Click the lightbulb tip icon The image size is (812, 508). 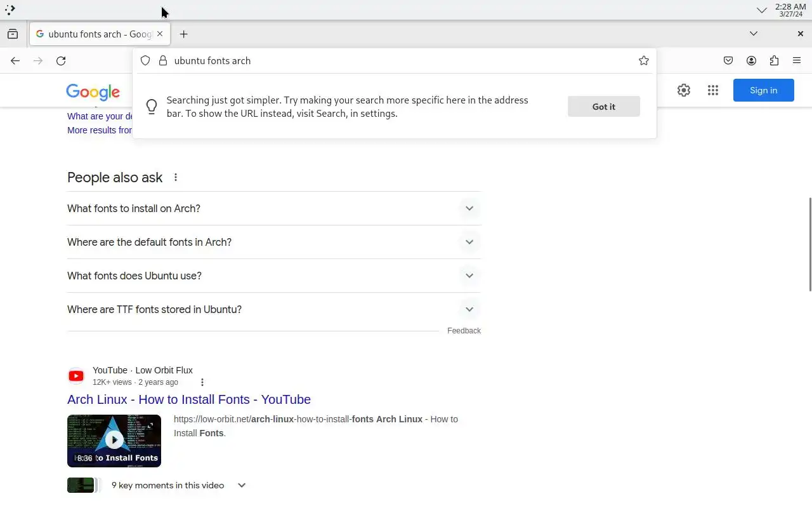coord(152,107)
